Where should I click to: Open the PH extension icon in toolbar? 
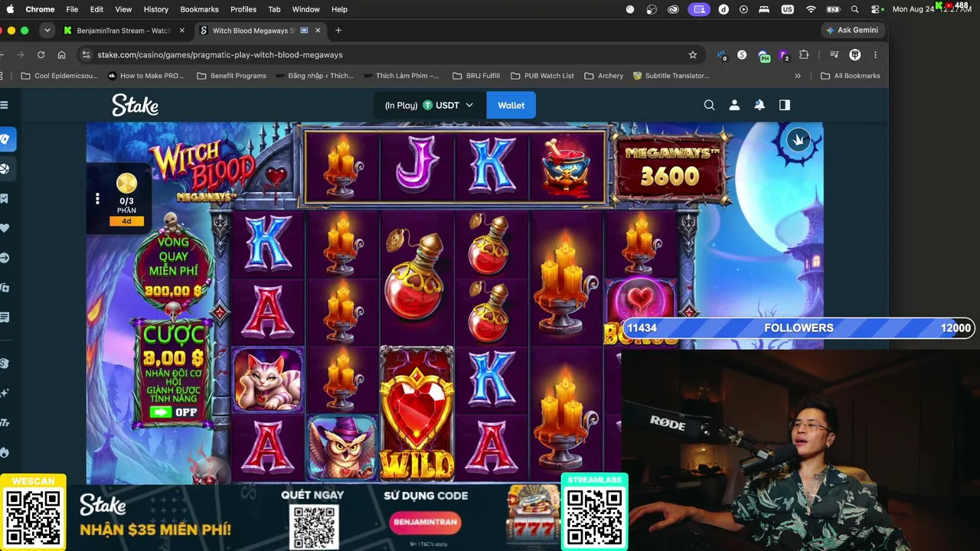(x=764, y=55)
